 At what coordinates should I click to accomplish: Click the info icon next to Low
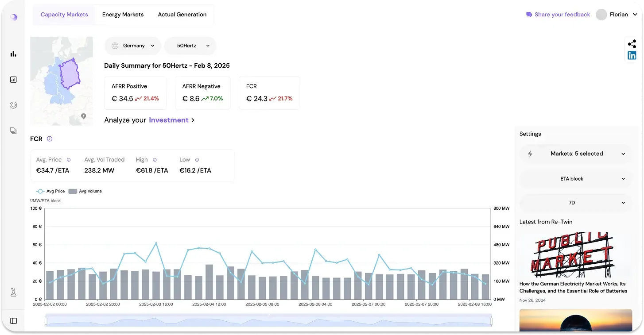click(x=197, y=160)
